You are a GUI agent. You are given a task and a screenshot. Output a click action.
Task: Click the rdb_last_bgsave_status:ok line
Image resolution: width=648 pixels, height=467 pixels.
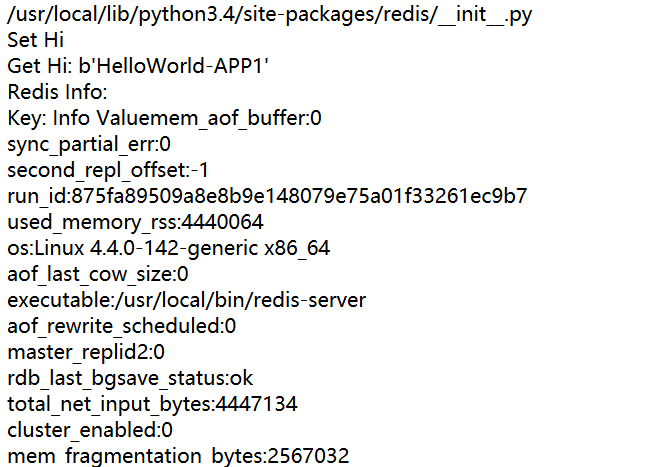coord(130,379)
